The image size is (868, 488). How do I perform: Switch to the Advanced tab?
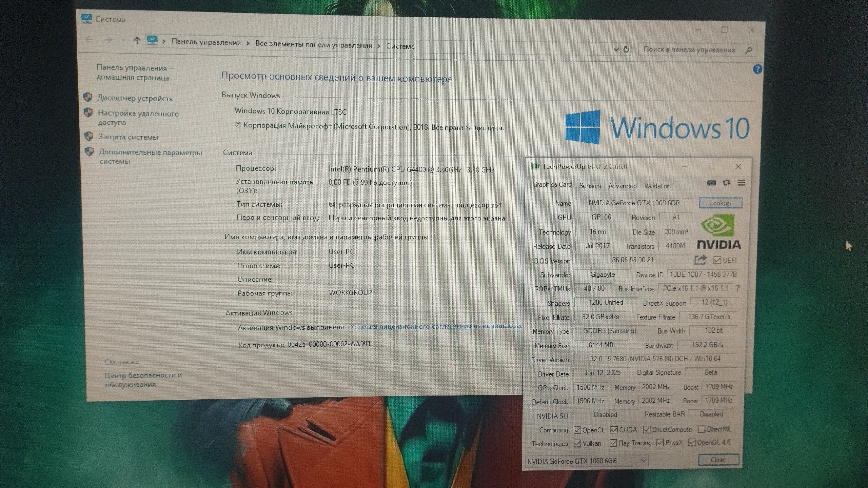[623, 186]
